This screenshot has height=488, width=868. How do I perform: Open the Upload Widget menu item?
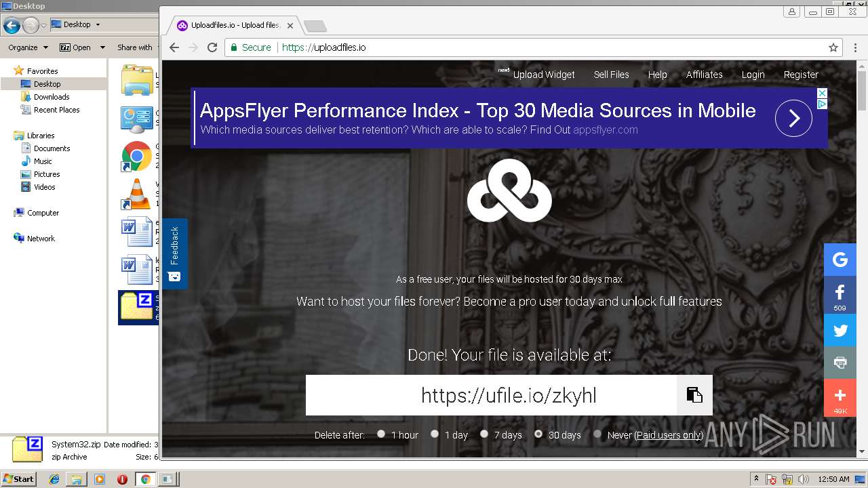544,75
